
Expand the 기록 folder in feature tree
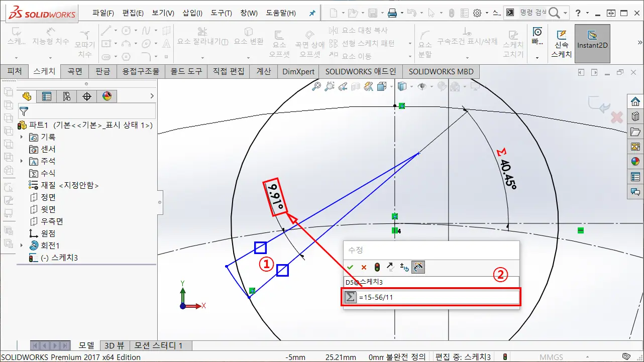tap(22, 137)
